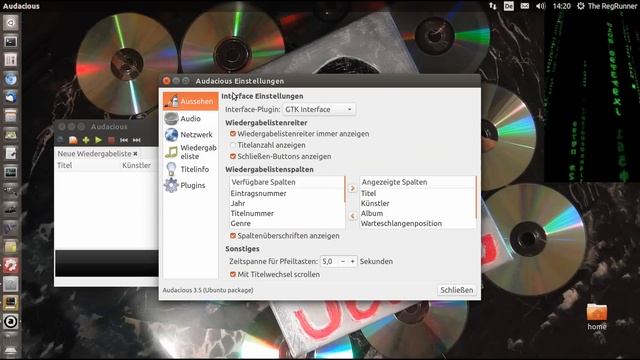Open the Ubuntu dash from the launcher

11,23
